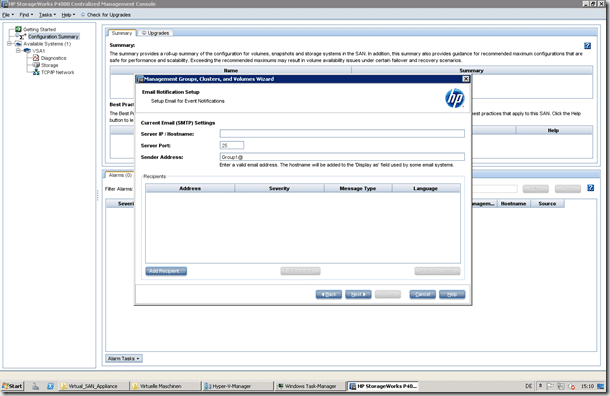Image resolution: width=610 pixels, height=396 pixels.
Task: Click the Message Type column header
Action: 358,188
